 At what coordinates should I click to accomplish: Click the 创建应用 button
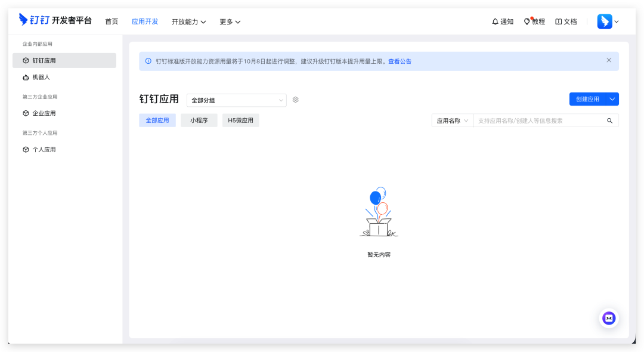[x=587, y=99]
